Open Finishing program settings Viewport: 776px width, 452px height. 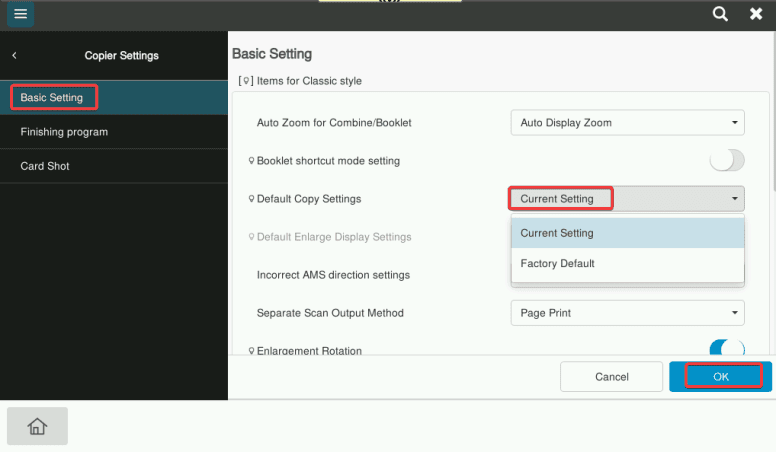coord(64,132)
